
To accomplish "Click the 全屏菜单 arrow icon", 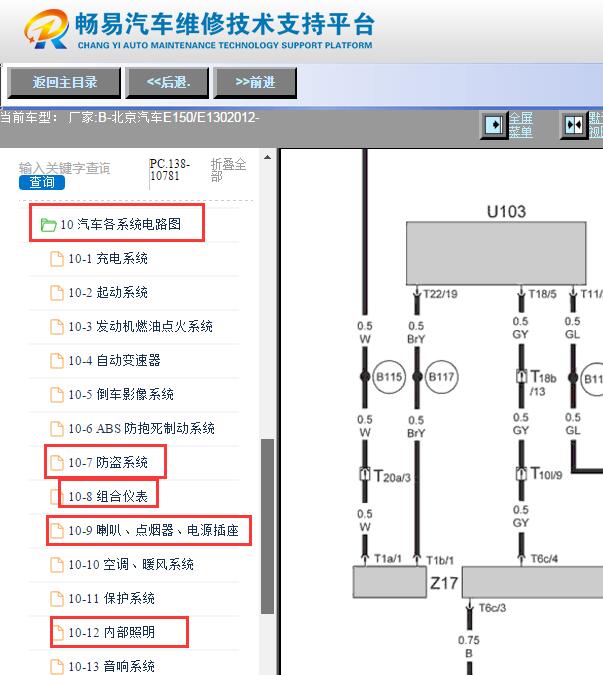I will coord(493,125).
